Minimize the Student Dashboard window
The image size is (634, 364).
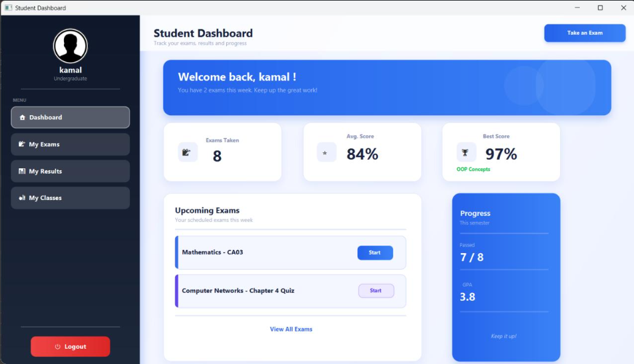(x=577, y=8)
